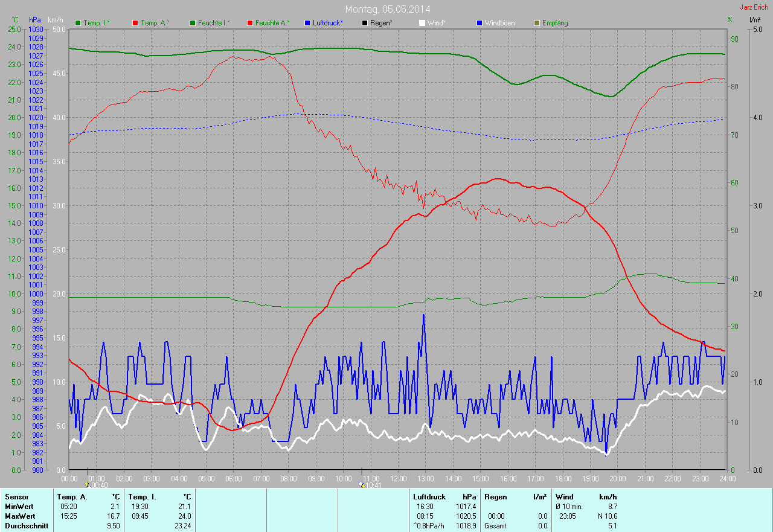Click the white Wind legend square
773x532 pixels.
point(422,23)
